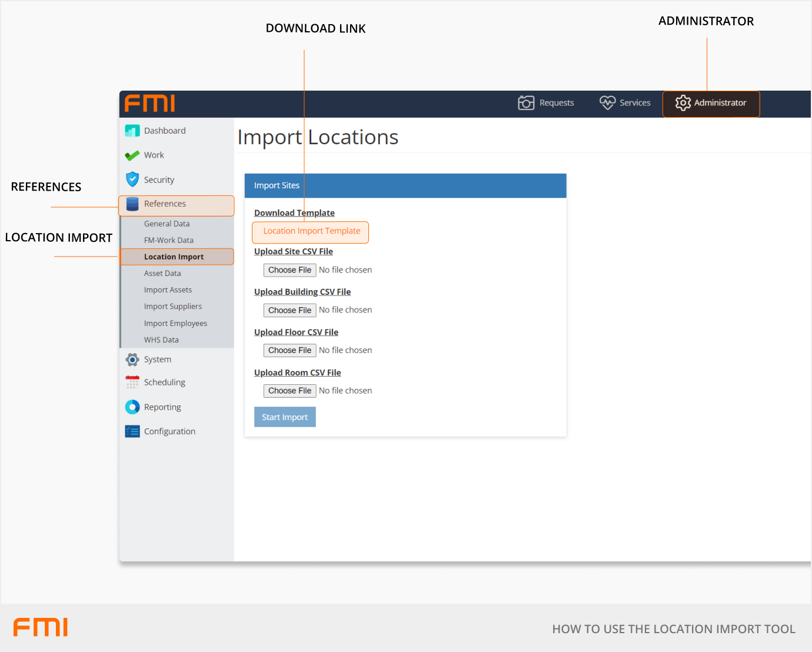Open Requests camera icon in top bar
The height and width of the screenshot is (652, 812).
(525, 102)
